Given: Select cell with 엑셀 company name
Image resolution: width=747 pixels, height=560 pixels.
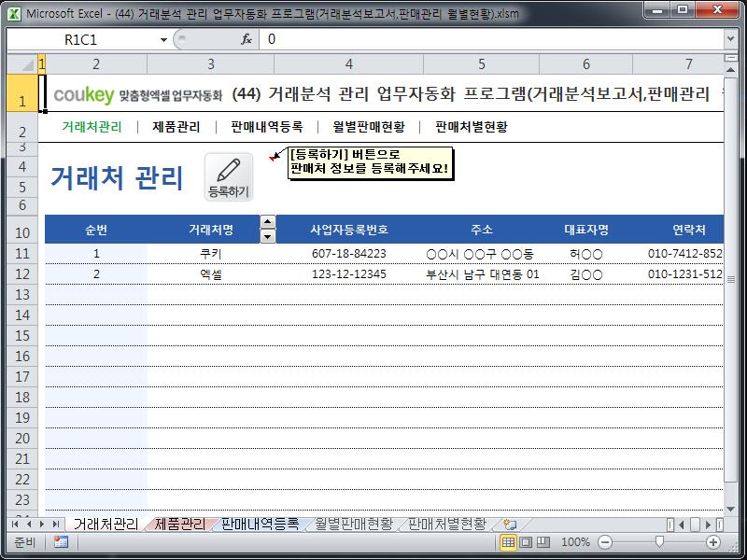Looking at the screenshot, I should coord(211,274).
